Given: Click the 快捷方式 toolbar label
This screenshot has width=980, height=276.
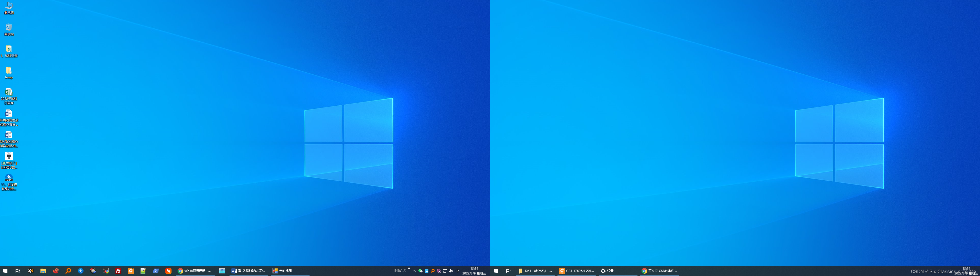Looking at the screenshot, I should 400,271.
